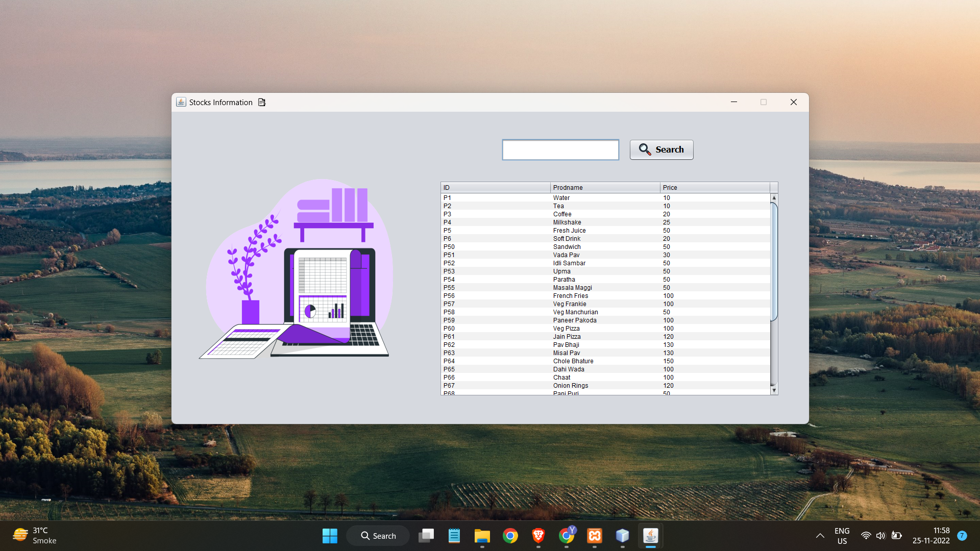Click the Search button with magnifier icon
This screenshot has height=551, width=980.
point(661,149)
